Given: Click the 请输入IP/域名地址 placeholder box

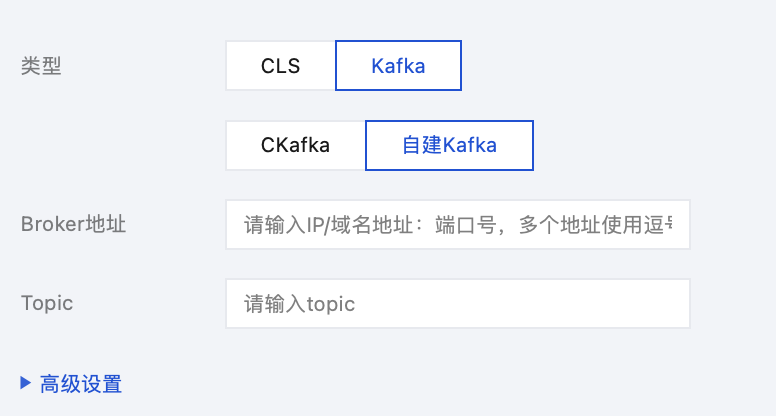Looking at the screenshot, I should point(458,224).
